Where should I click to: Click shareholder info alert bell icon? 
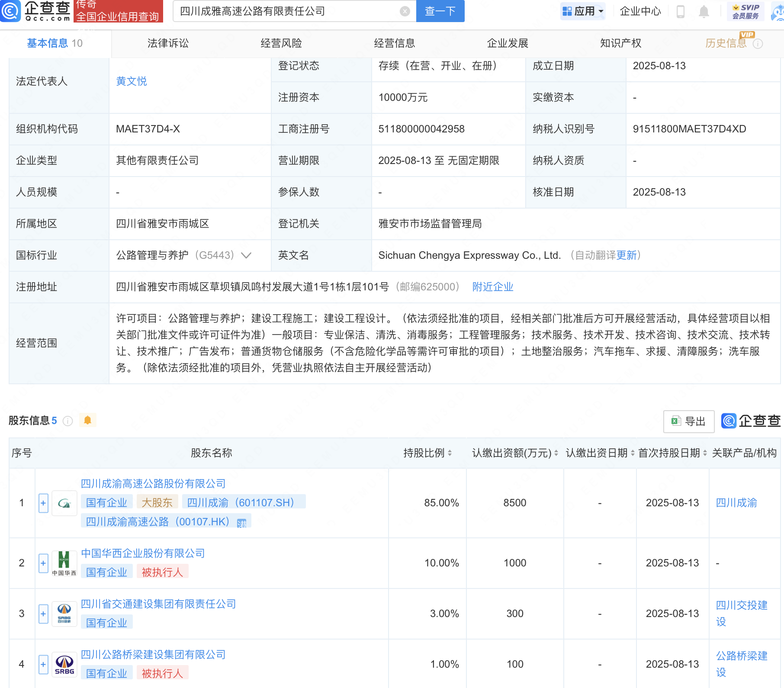tap(87, 420)
